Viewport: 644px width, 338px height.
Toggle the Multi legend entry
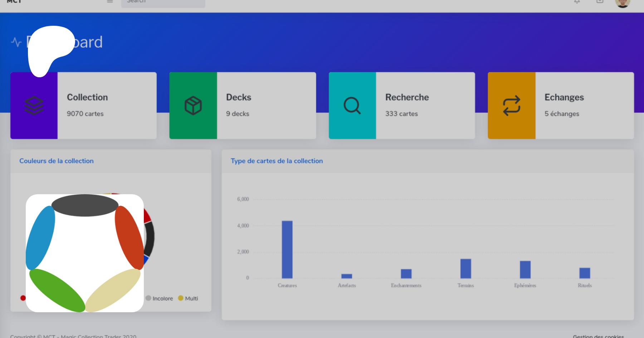click(188, 298)
